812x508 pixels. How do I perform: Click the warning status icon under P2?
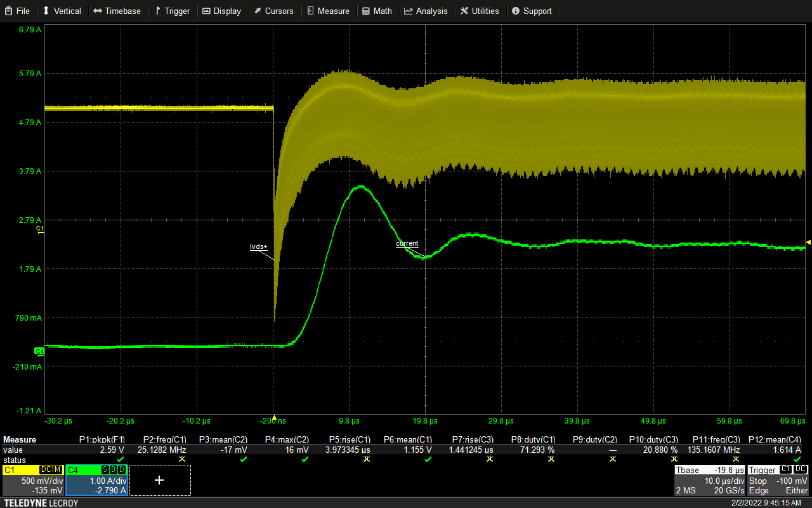tap(181, 458)
